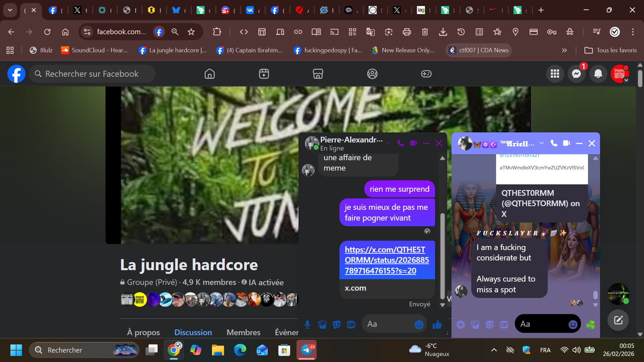Open the Facebook menu grid icon
This screenshot has width=644, height=362.
555,74
